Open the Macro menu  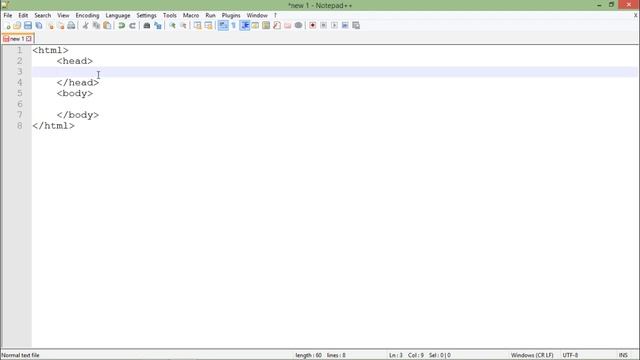191,16
